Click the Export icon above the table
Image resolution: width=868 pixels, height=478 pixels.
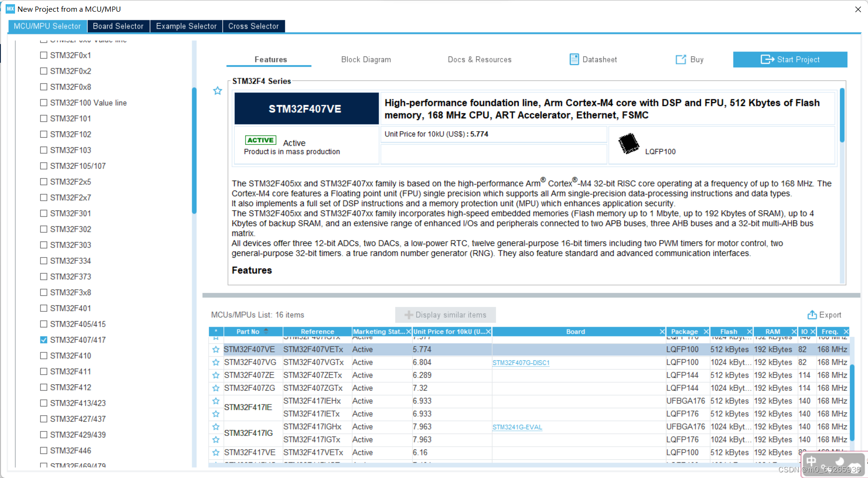(x=812, y=315)
